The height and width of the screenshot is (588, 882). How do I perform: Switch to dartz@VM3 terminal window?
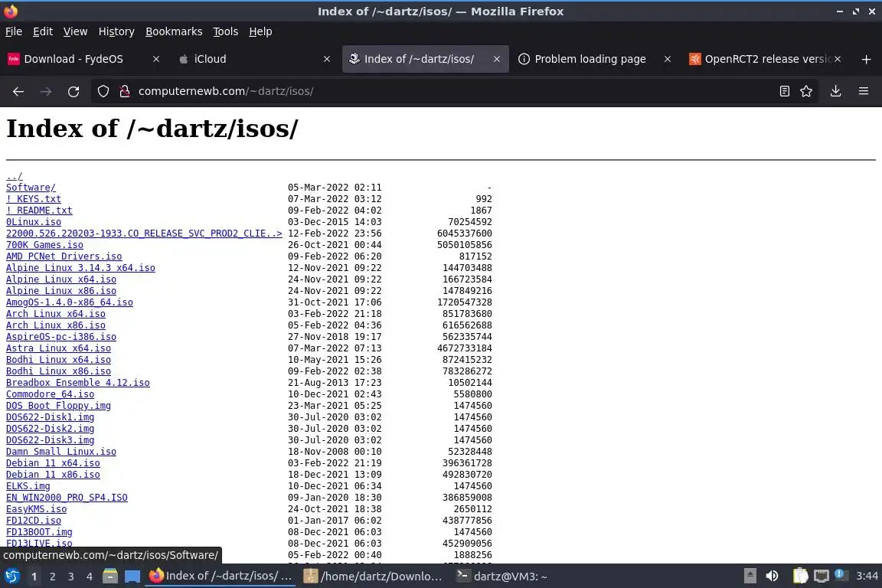[x=501, y=577]
